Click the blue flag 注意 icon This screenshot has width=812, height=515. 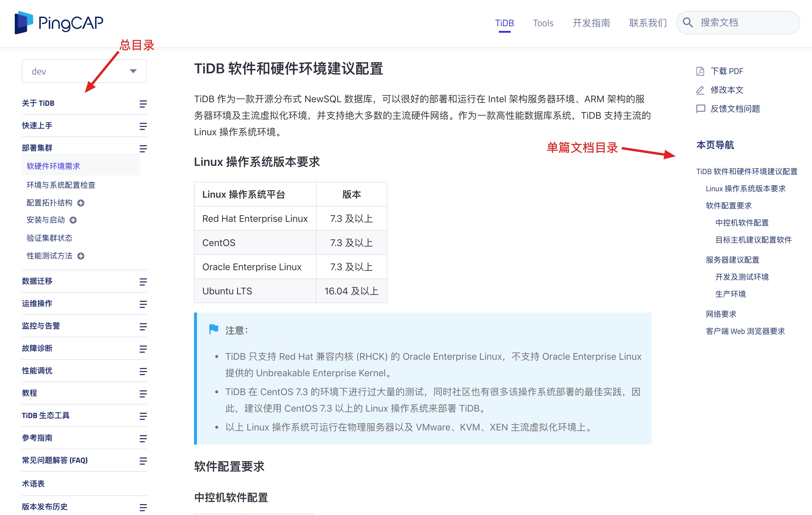pos(213,329)
